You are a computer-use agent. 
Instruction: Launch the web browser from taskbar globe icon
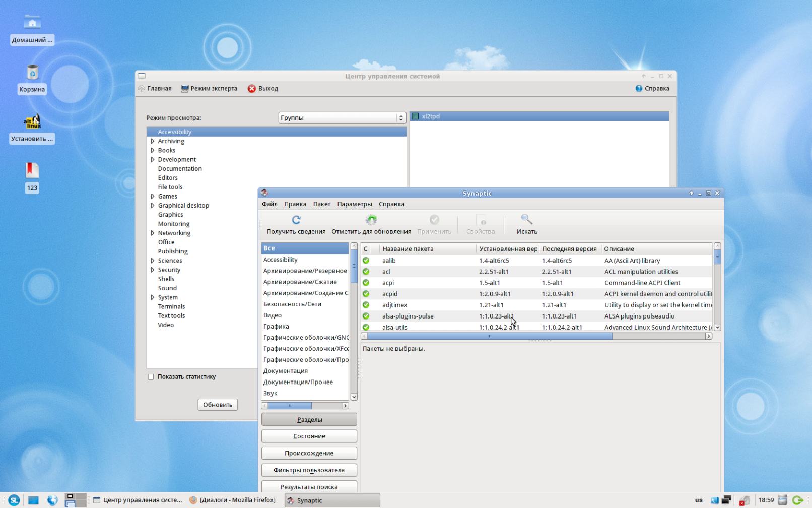[x=52, y=500]
